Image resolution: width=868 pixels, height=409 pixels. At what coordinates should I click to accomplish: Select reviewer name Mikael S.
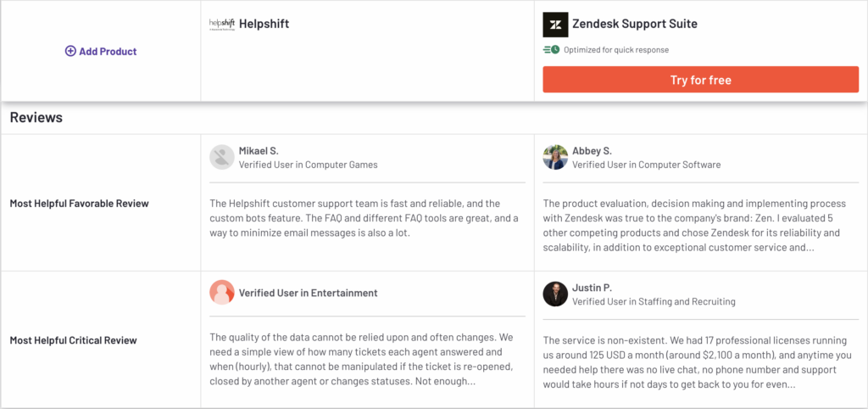pyautogui.click(x=259, y=150)
